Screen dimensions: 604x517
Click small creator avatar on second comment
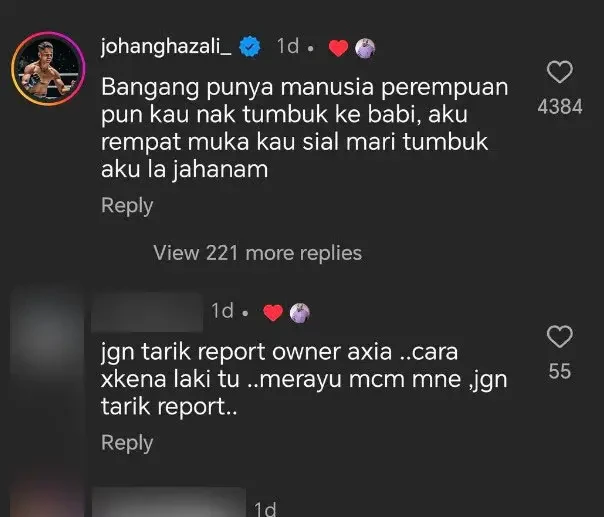tap(300, 312)
